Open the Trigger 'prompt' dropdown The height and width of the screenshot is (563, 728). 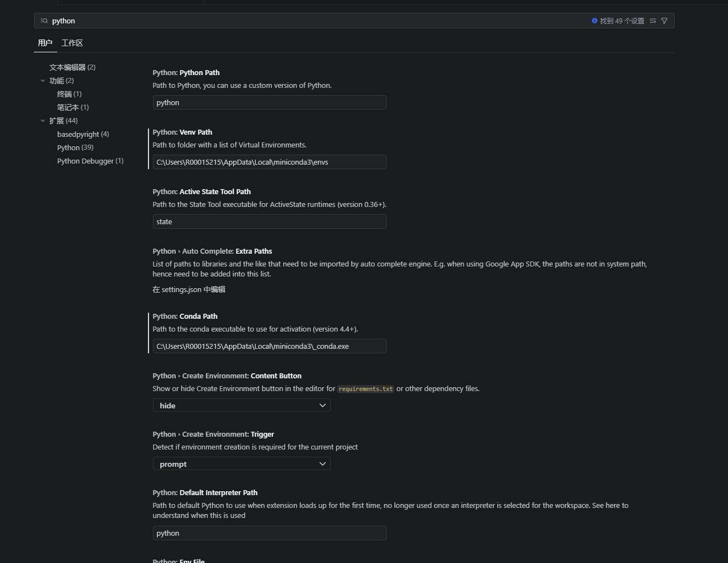(241, 464)
